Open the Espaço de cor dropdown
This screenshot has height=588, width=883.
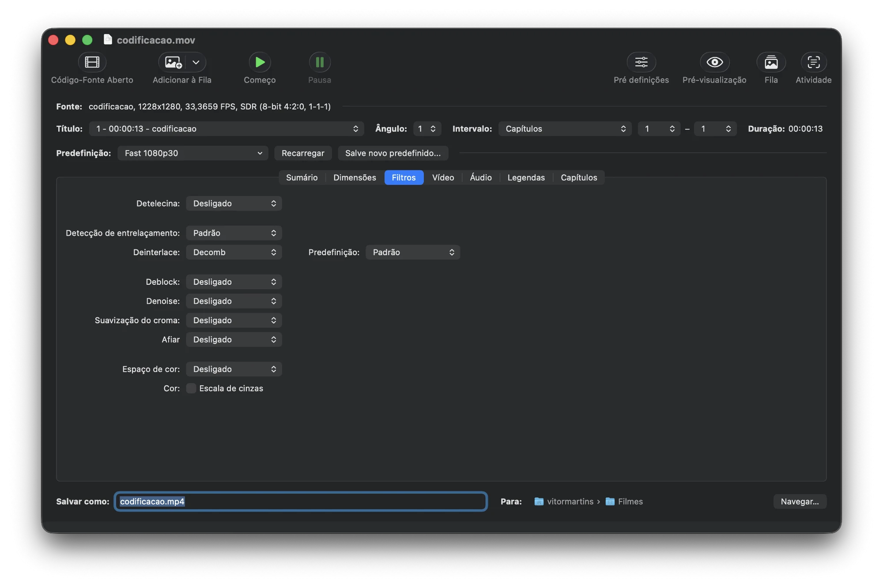[x=234, y=369]
